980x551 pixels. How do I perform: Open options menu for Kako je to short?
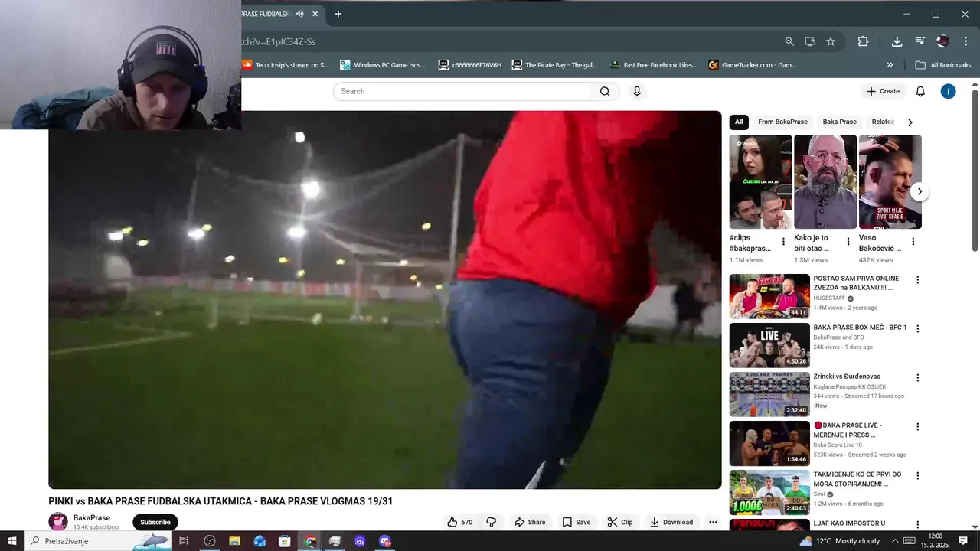pos(848,242)
